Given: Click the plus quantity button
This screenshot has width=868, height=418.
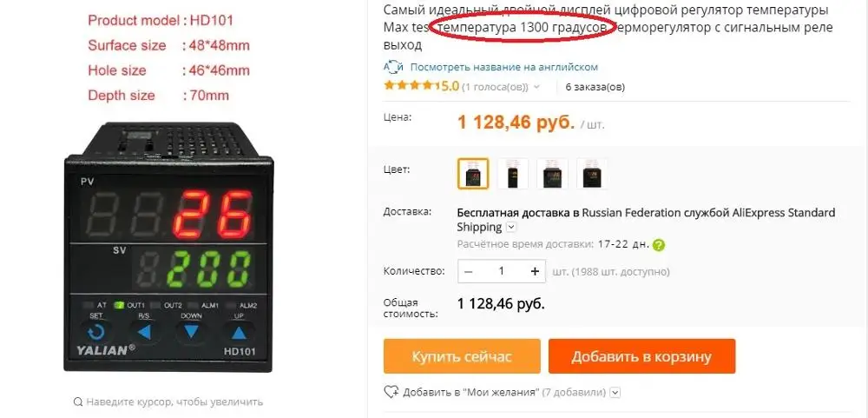Looking at the screenshot, I should coord(535,271).
